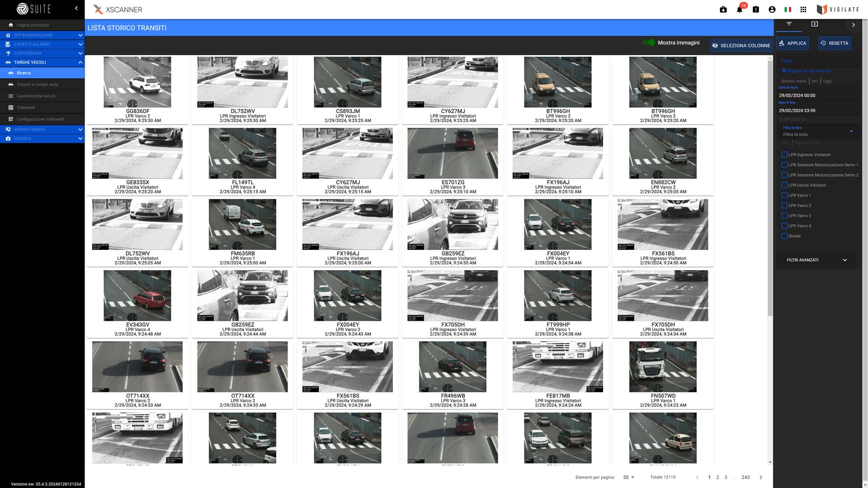The height and width of the screenshot is (488, 868).
Task: Select Ricerca in the sidebar
Action: 42,73
